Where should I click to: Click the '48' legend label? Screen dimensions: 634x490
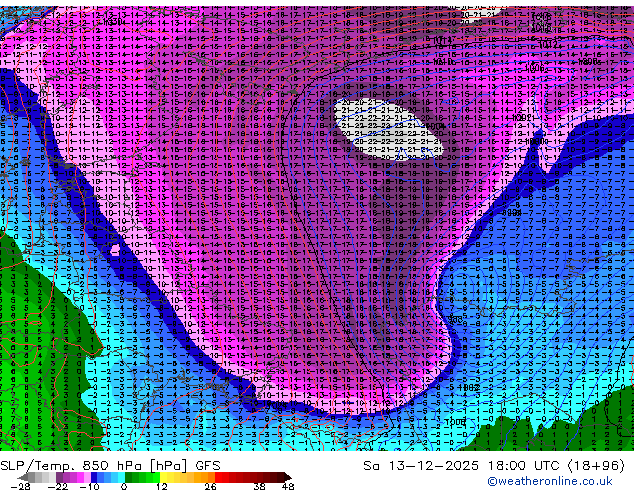pyautogui.click(x=288, y=486)
